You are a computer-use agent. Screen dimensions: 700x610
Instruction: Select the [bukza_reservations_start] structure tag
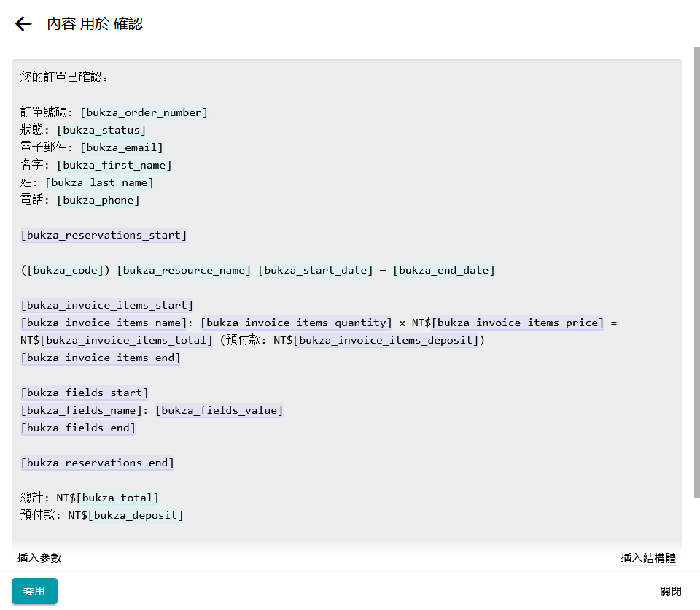[104, 235]
